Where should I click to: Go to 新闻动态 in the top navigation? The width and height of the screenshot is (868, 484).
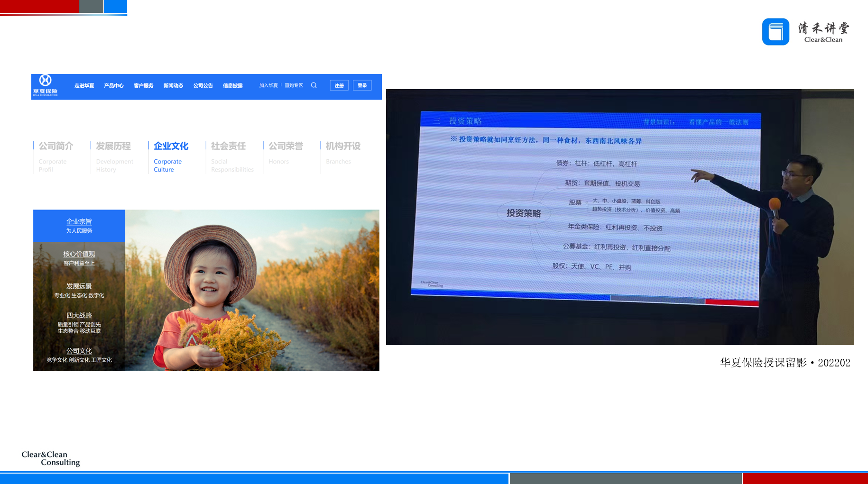pos(173,86)
